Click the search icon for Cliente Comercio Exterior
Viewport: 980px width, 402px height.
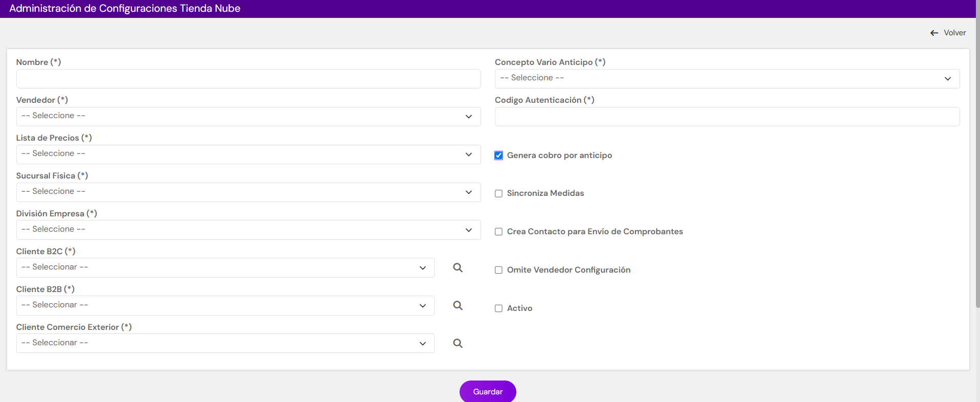[458, 343]
